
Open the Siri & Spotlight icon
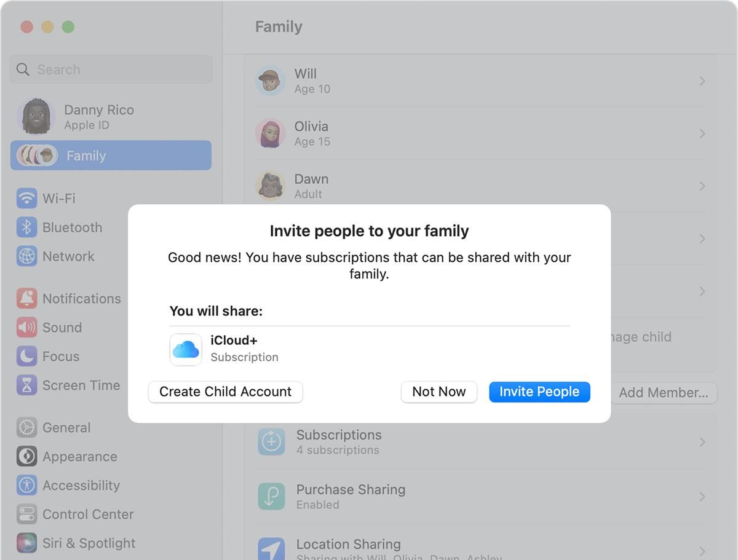pos(26,543)
